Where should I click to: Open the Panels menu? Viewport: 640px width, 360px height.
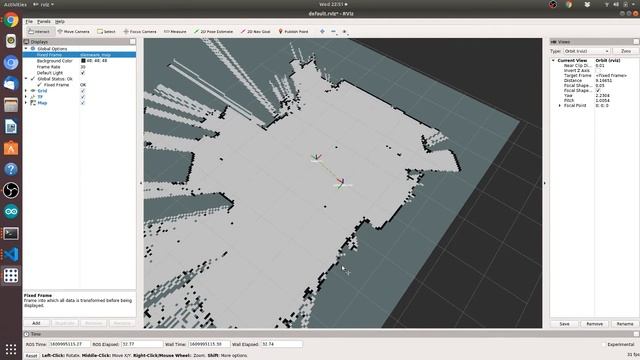44,22
